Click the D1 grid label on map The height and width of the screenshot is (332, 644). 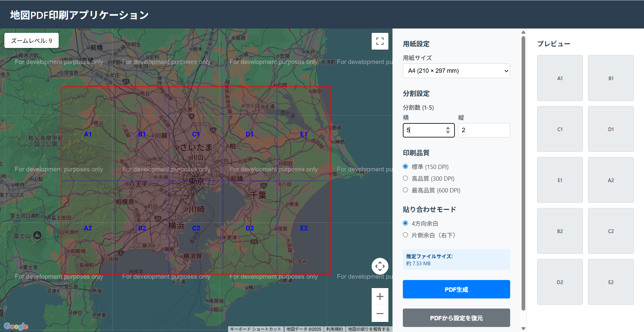click(x=250, y=134)
